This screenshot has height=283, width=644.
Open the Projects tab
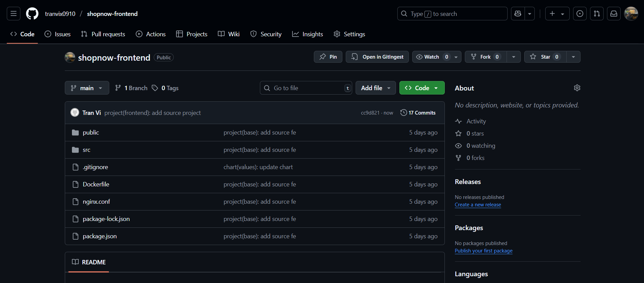pos(192,34)
